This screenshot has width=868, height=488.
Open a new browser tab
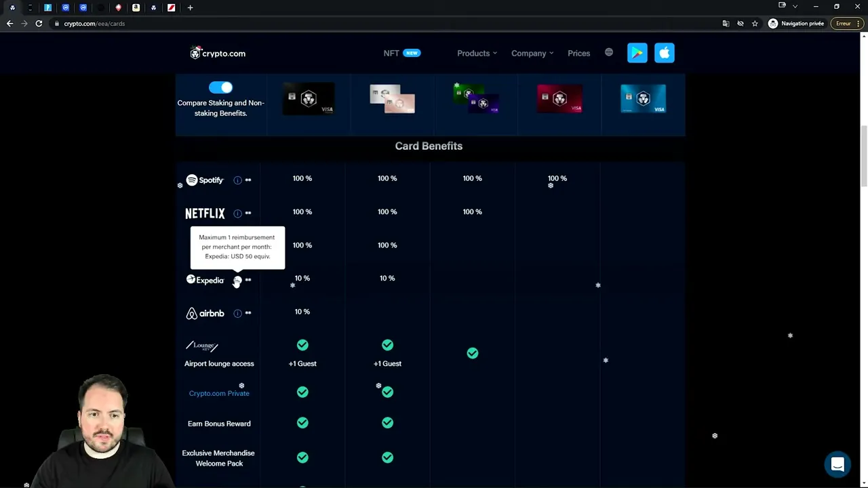point(190,7)
